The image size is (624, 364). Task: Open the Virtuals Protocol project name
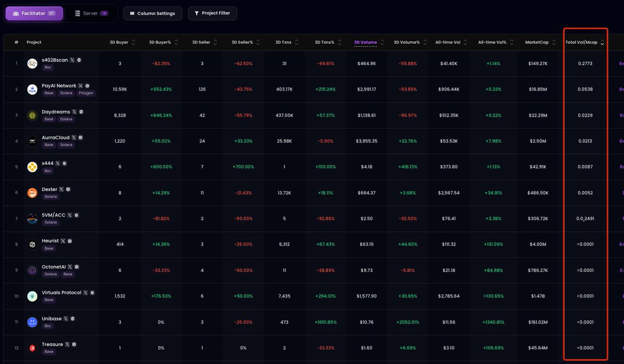[61, 293]
